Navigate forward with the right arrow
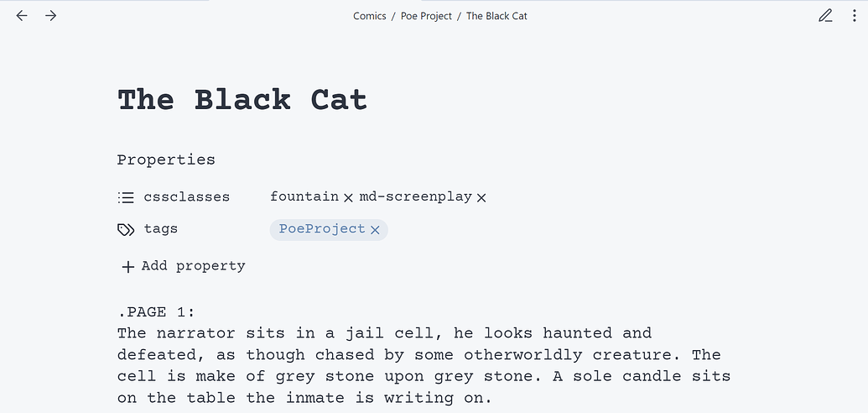 click(51, 15)
